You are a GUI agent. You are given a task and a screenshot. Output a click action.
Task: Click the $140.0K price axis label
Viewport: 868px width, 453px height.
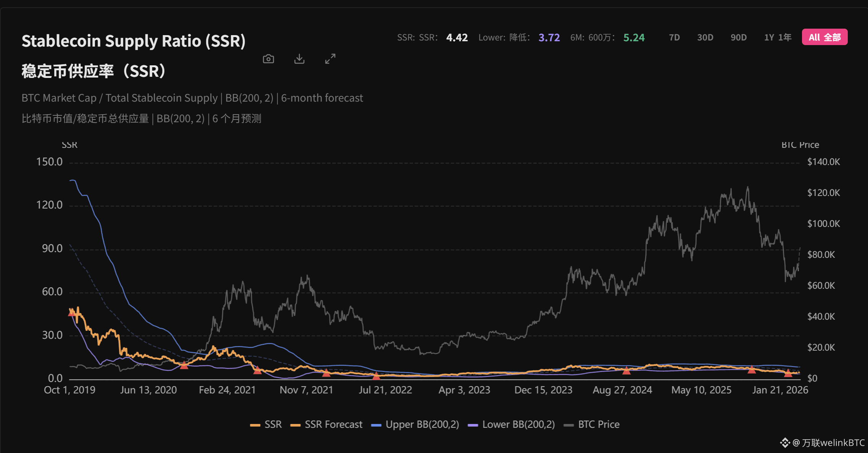point(824,162)
